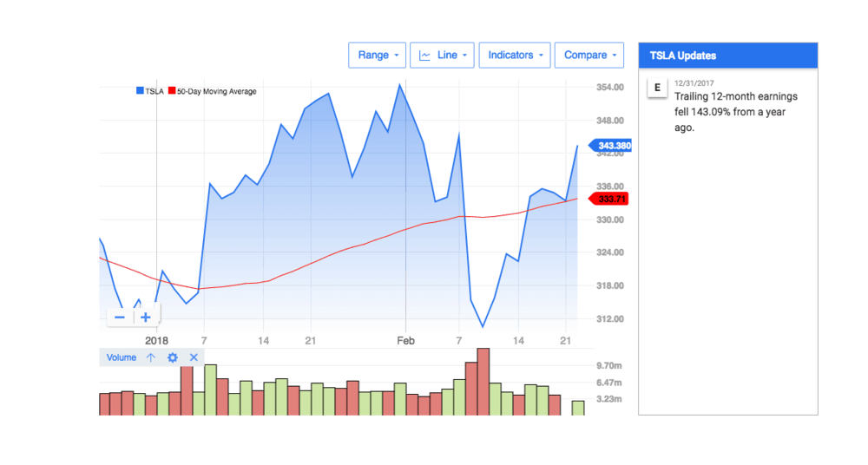The height and width of the screenshot is (465, 868).
Task: Zoom out with the minus button
Action: (120, 318)
